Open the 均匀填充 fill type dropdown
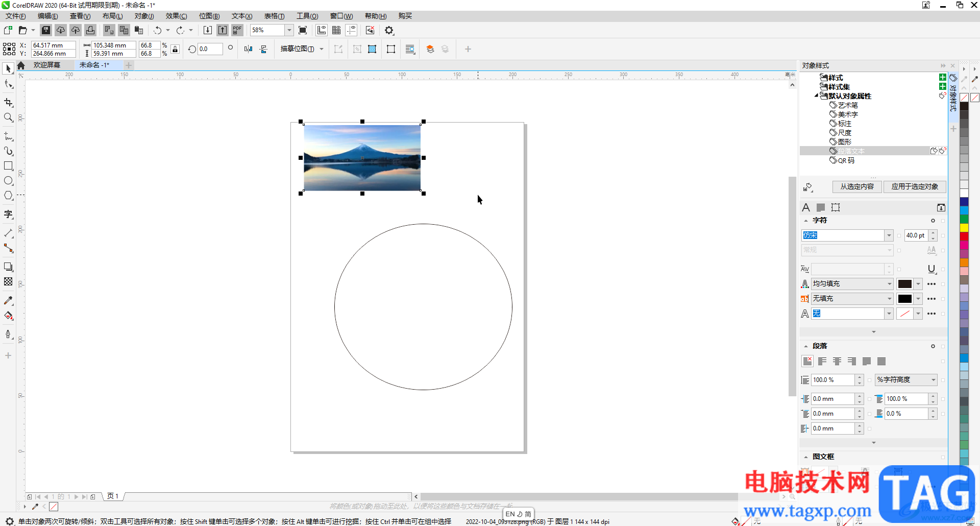This screenshot has height=526, width=980. [889, 284]
